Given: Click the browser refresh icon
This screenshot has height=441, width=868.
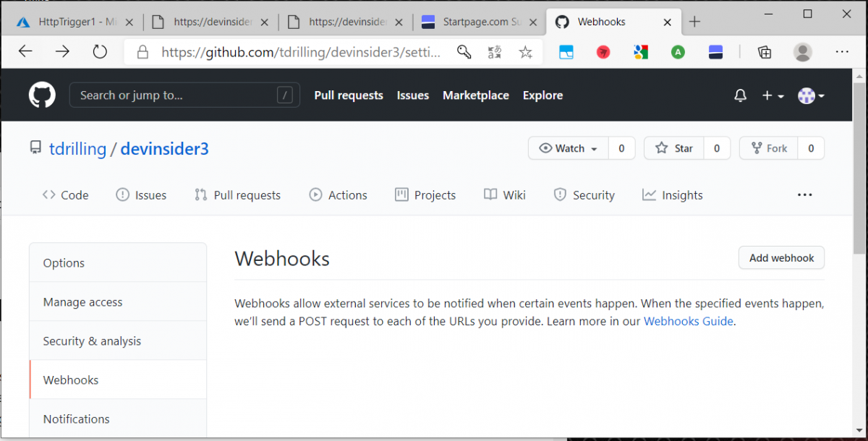Looking at the screenshot, I should click(100, 51).
